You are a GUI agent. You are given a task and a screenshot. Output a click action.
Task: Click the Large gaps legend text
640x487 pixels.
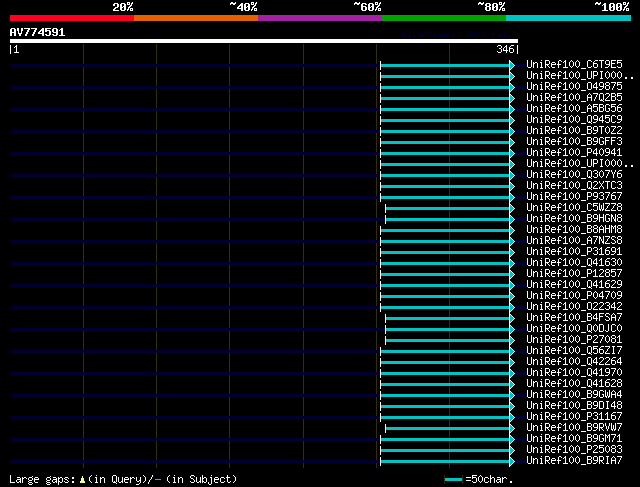pos(42,479)
